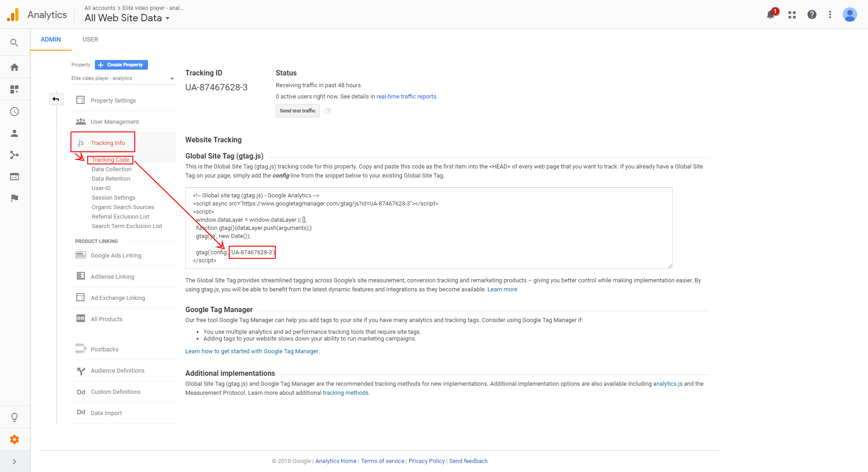Click the Property Settings icon
The width and height of the screenshot is (868, 472).
coord(80,100)
